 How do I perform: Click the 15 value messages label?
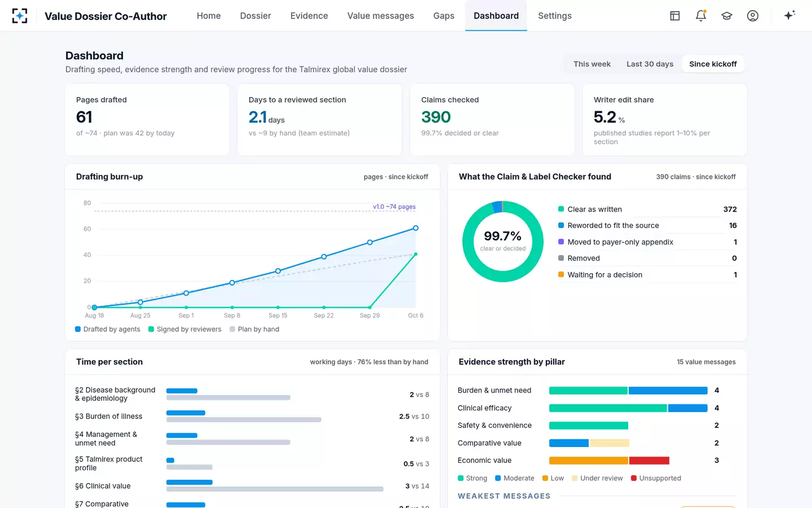(706, 362)
